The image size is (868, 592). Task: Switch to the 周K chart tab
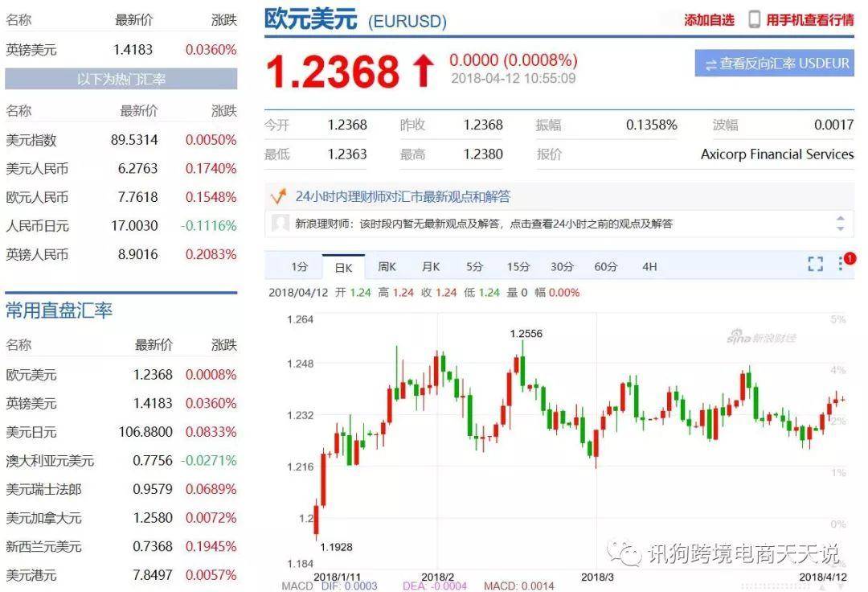click(387, 266)
